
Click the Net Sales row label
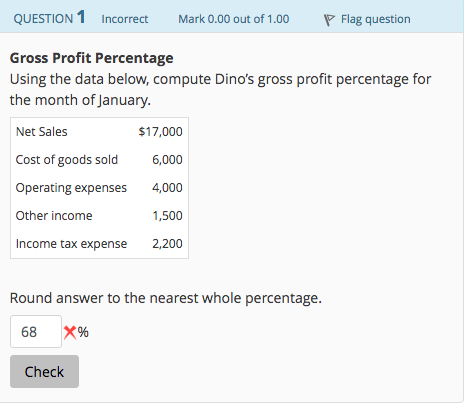coord(42,132)
